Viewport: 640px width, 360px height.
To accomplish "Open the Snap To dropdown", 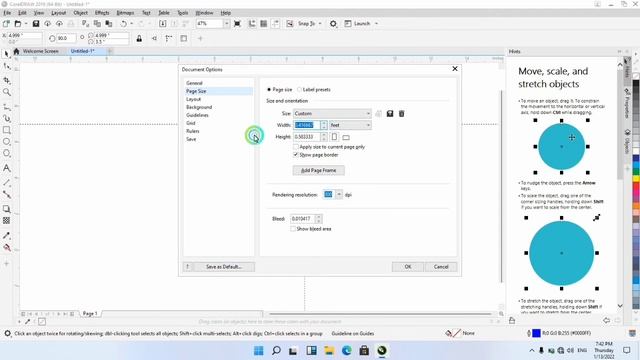I will click(320, 24).
